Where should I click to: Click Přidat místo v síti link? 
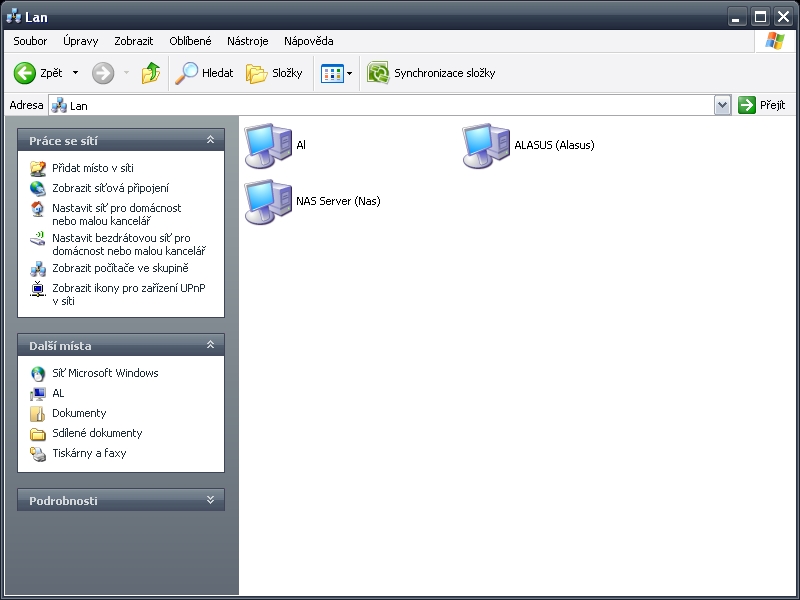coord(93,168)
